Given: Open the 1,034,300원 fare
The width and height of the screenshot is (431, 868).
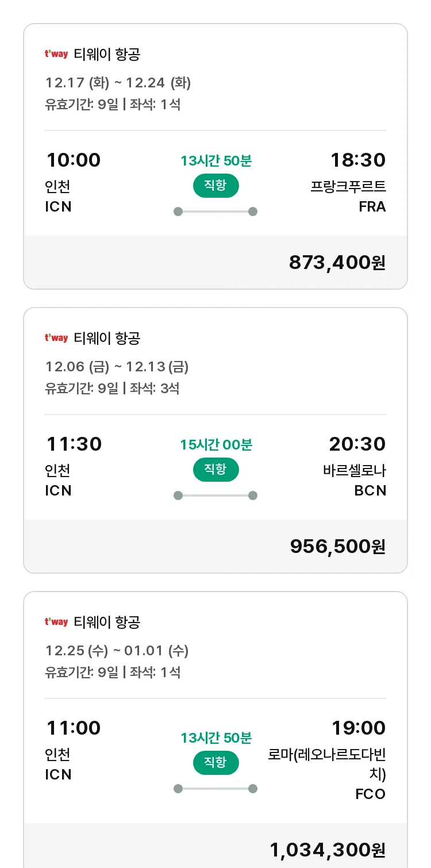Looking at the screenshot, I should (328, 850).
